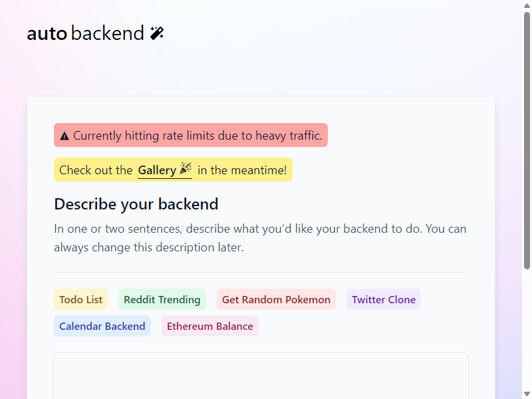Click the warning triangle icon in the red banner

click(x=65, y=136)
